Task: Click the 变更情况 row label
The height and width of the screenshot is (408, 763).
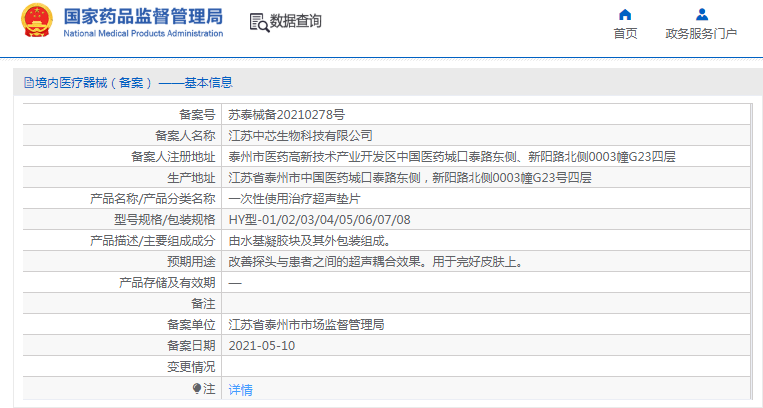Action: 191,367
